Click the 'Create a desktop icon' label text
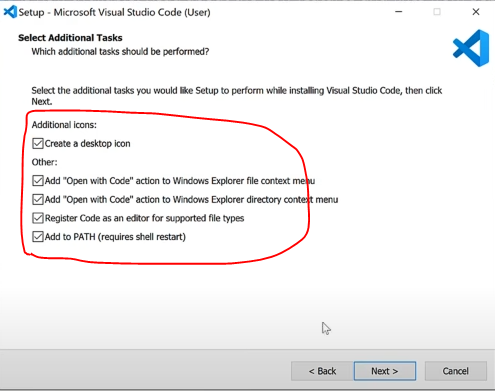Viewport: 495px width, 391px height. tap(88, 144)
